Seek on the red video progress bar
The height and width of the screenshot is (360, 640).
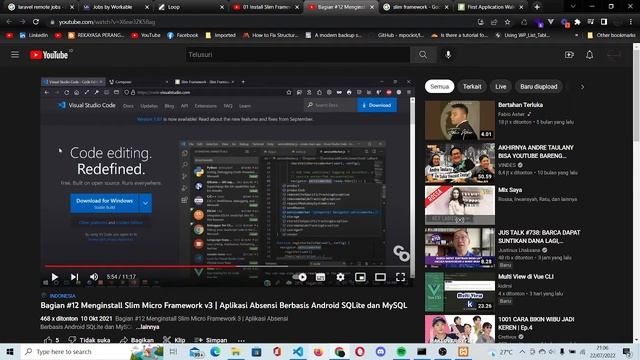tap(227, 267)
